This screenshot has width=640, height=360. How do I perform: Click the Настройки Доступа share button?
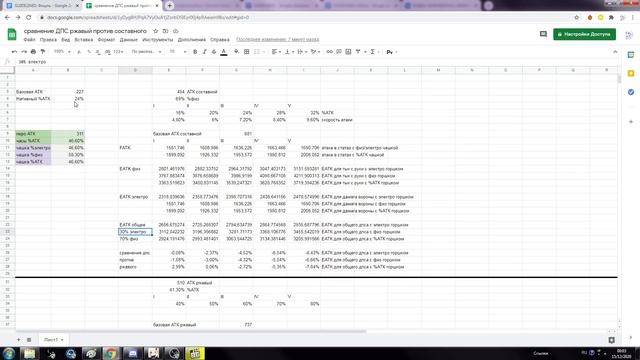(584, 34)
